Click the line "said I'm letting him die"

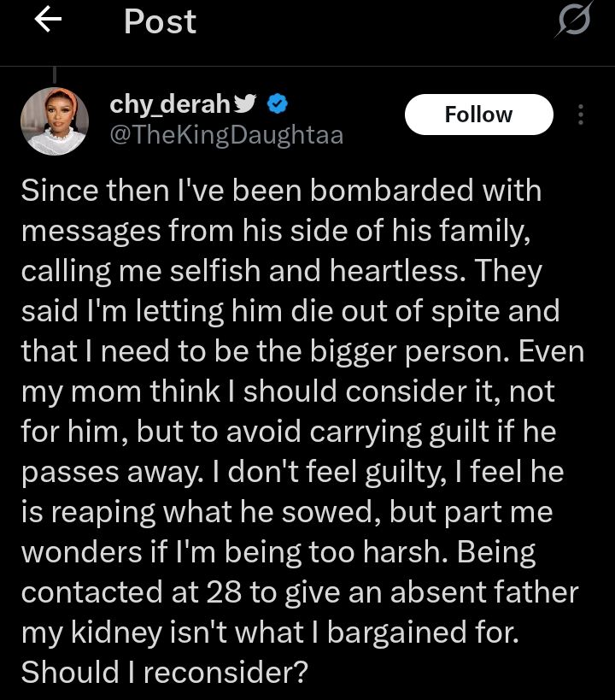[290, 310]
